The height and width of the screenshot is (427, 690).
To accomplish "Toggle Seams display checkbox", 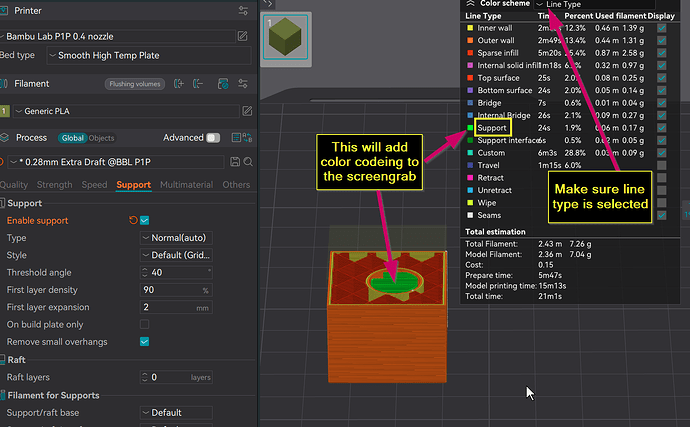I will (661, 215).
